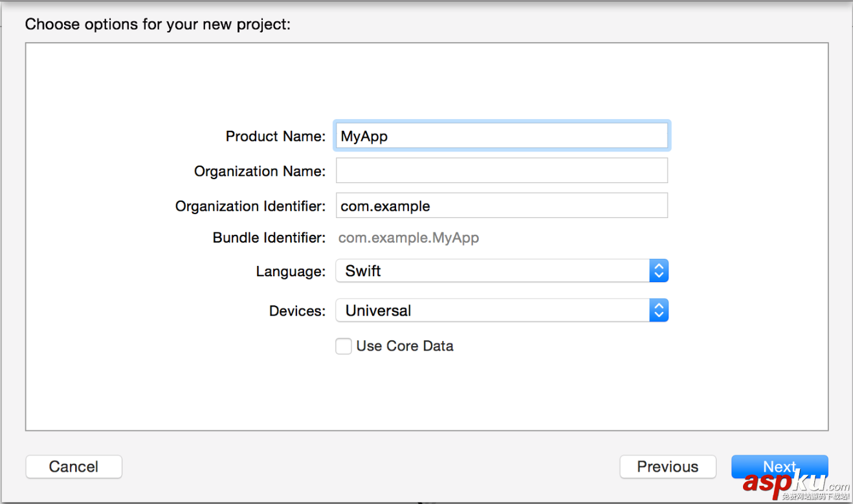Click the blue arrows on the Language popup
This screenshot has height=504, width=853.
(658, 271)
